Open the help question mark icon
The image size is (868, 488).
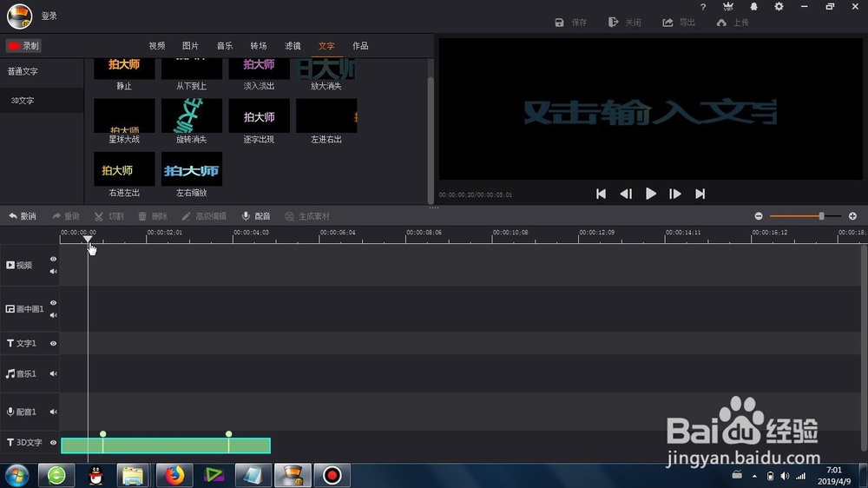pyautogui.click(x=703, y=7)
